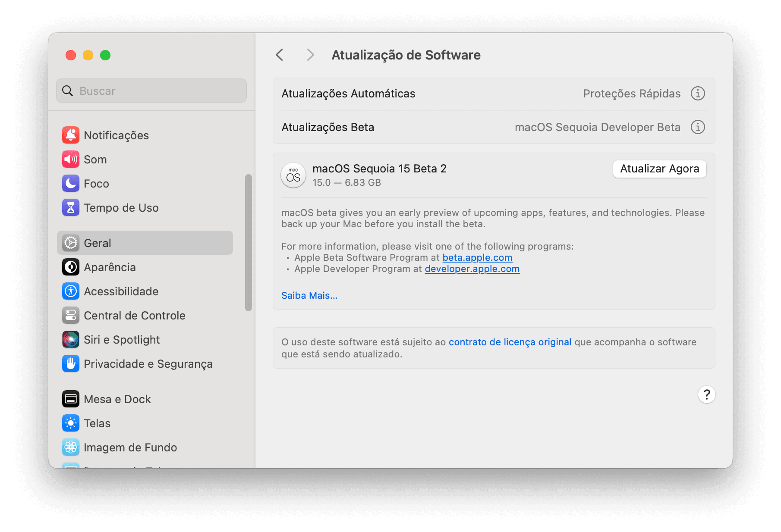
Task: Click the macOS round logo icon
Action: tap(293, 175)
